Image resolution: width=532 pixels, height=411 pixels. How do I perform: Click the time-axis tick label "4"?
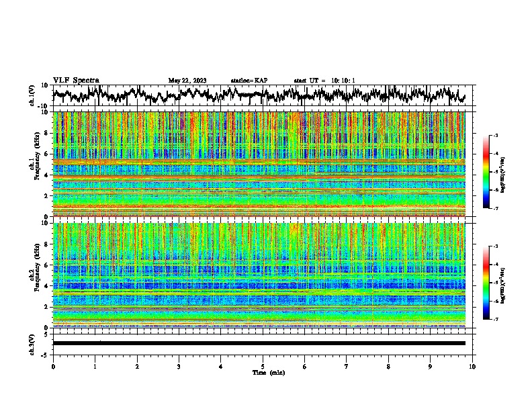click(221, 367)
